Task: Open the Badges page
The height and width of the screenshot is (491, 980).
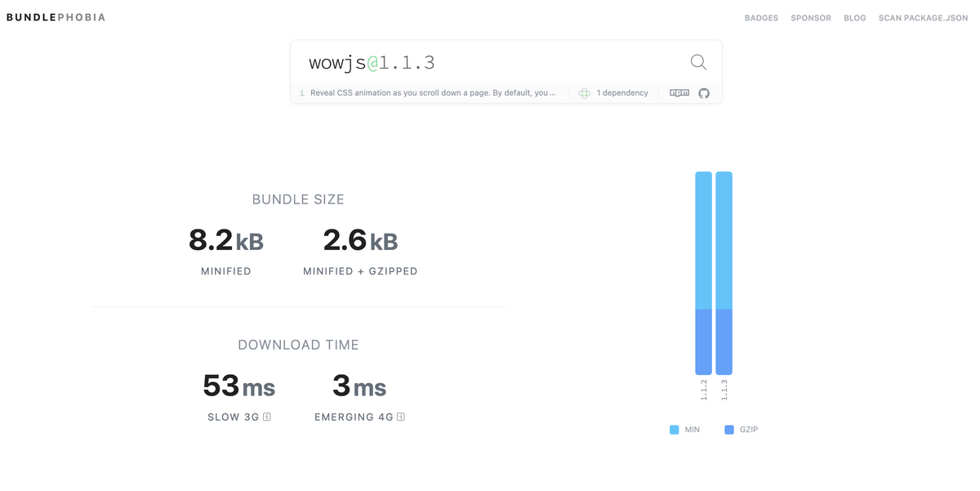Action: pos(761,18)
